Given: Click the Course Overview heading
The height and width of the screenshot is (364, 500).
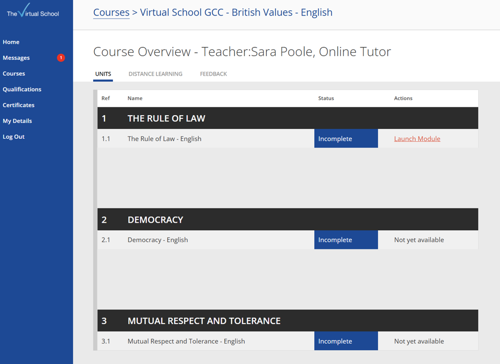Looking at the screenshot, I should (242, 52).
